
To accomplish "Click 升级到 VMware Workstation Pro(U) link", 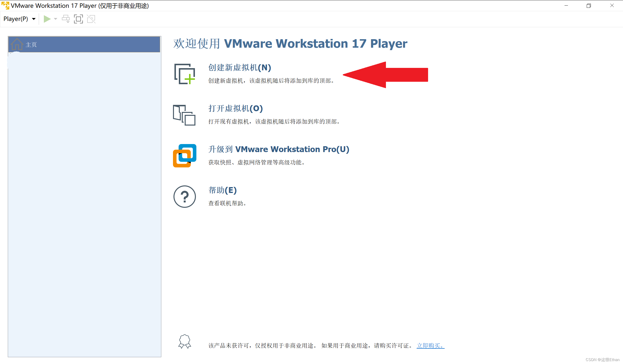I will tap(279, 149).
